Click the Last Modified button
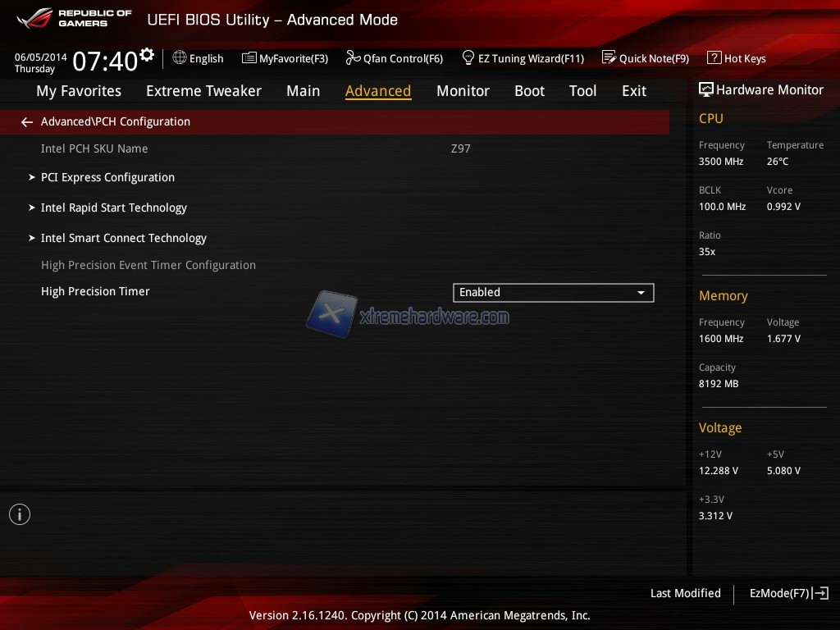The image size is (840, 630). pos(685,593)
